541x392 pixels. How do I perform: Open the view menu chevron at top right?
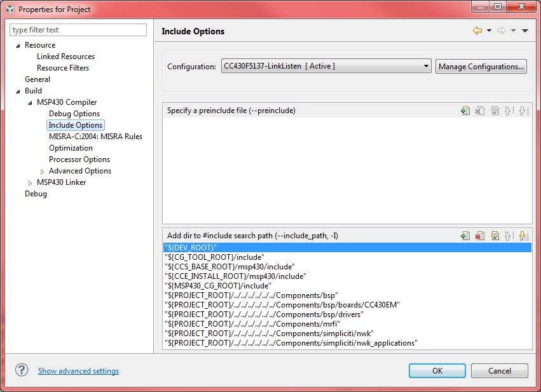(524, 30)
